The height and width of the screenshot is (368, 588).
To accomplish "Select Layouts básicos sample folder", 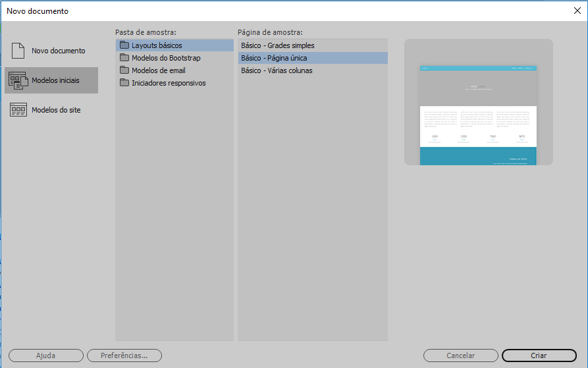I will (x=174, y=45).
